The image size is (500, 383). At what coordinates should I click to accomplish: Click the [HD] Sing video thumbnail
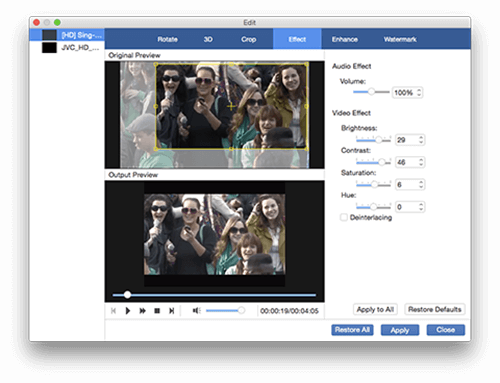pyautogui.click(x=49, y=35)
